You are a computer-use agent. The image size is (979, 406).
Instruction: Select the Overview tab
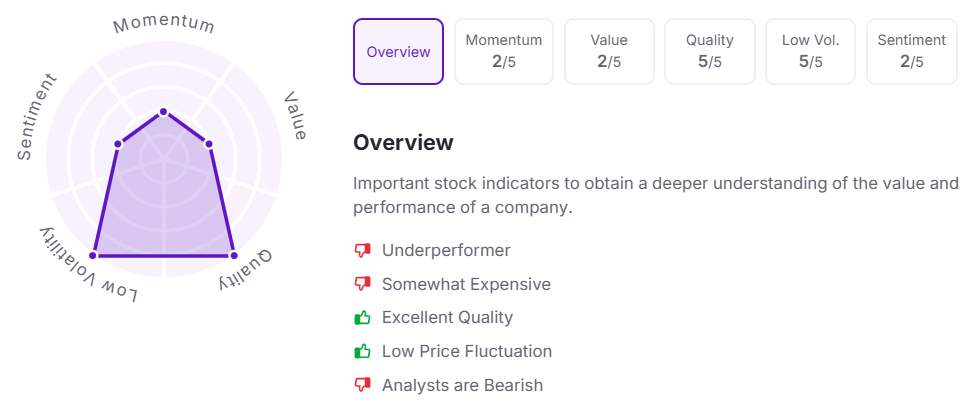coord(398,52)
